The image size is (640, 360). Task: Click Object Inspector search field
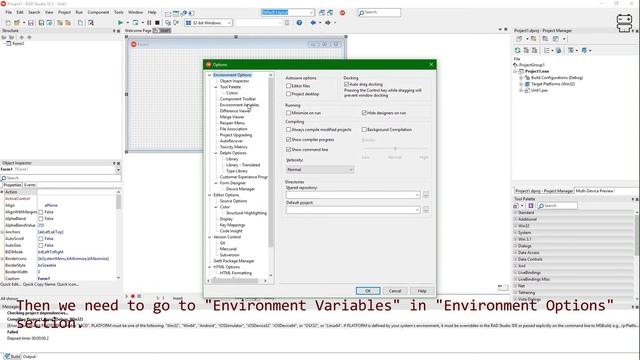coord(61,178)
